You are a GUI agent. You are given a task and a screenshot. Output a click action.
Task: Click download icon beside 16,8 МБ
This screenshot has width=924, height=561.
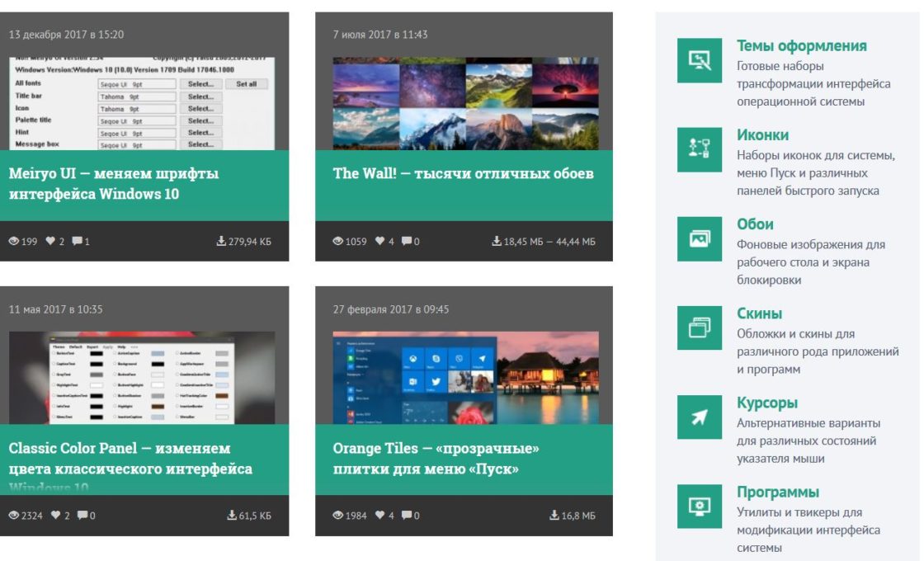pos(554,515)
